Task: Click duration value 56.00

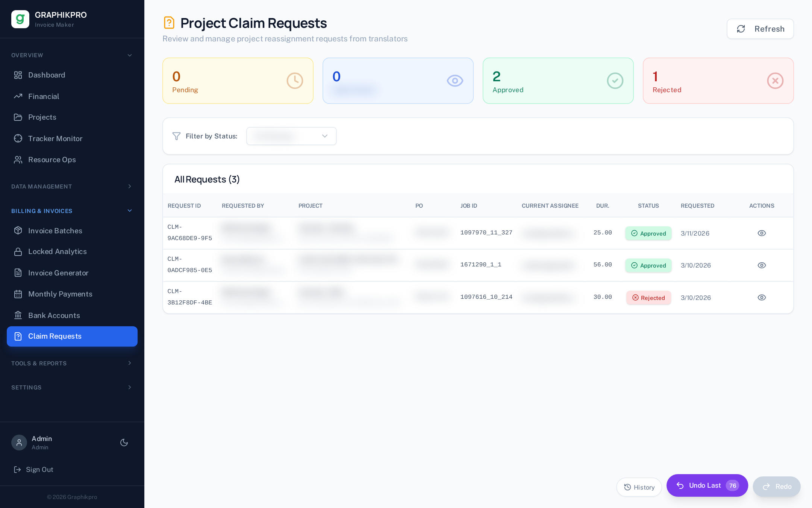Action: pyautogui.click(x=603, y=265)
